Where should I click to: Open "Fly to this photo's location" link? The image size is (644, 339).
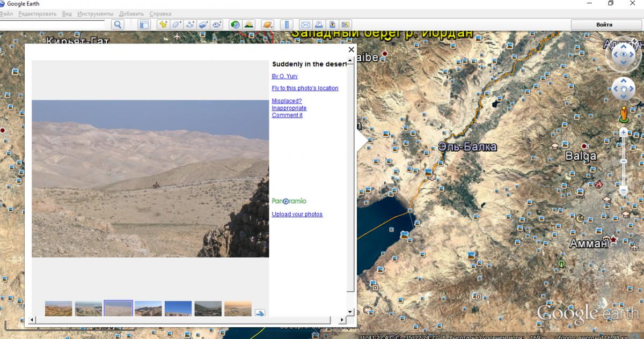point(305,88)
